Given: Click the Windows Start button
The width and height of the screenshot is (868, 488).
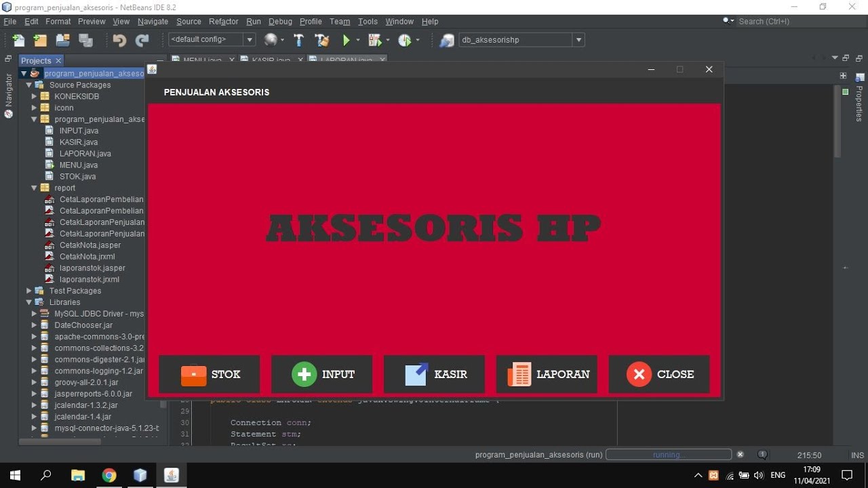Looking at the screenshot, I should tap(15, 475).
